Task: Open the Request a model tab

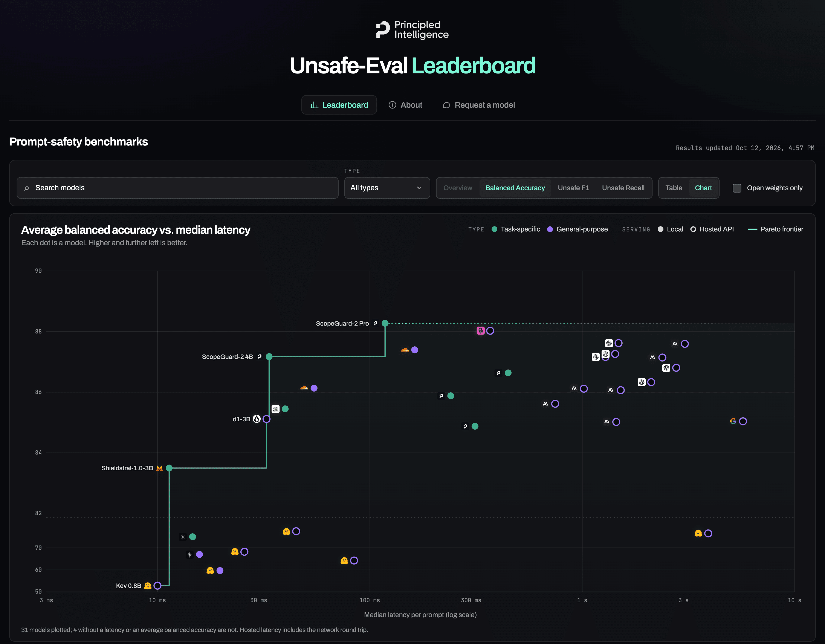Action: pyautogui.click(x=479, y=105)
